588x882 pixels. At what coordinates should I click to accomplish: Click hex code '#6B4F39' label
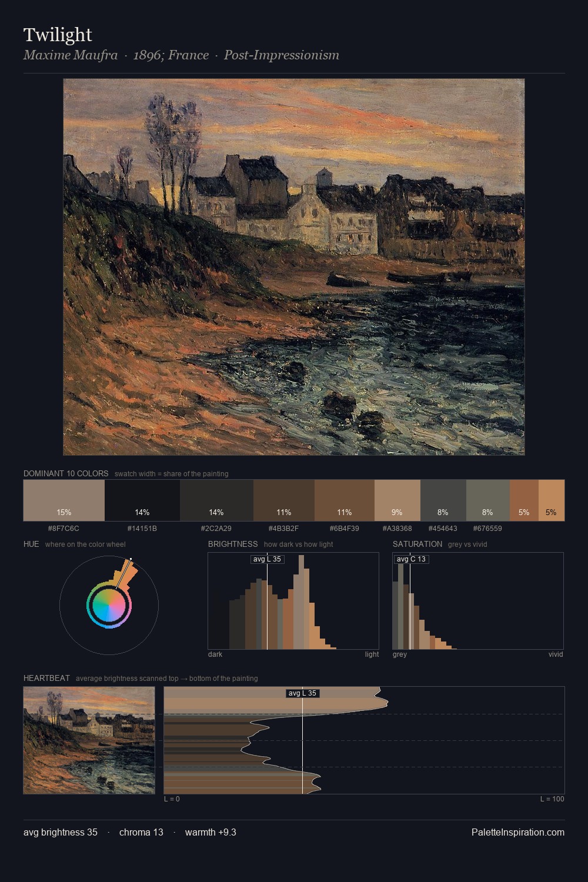pyautogui.click(x=345, y=529)
